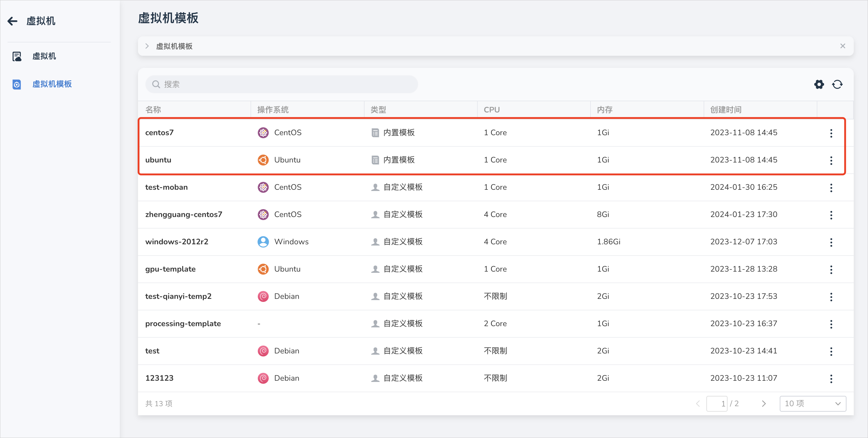Click the Debian logo in test-qianyi-temp2 row
The image size is (868, 438).
click(x=263, y=296)
